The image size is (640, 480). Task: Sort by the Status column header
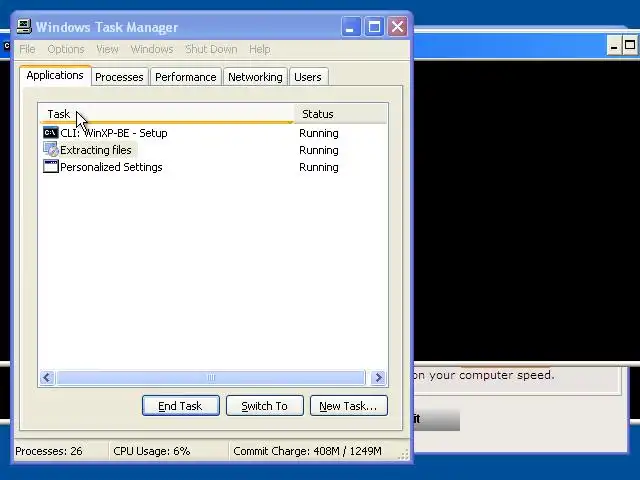pos(340,114)
